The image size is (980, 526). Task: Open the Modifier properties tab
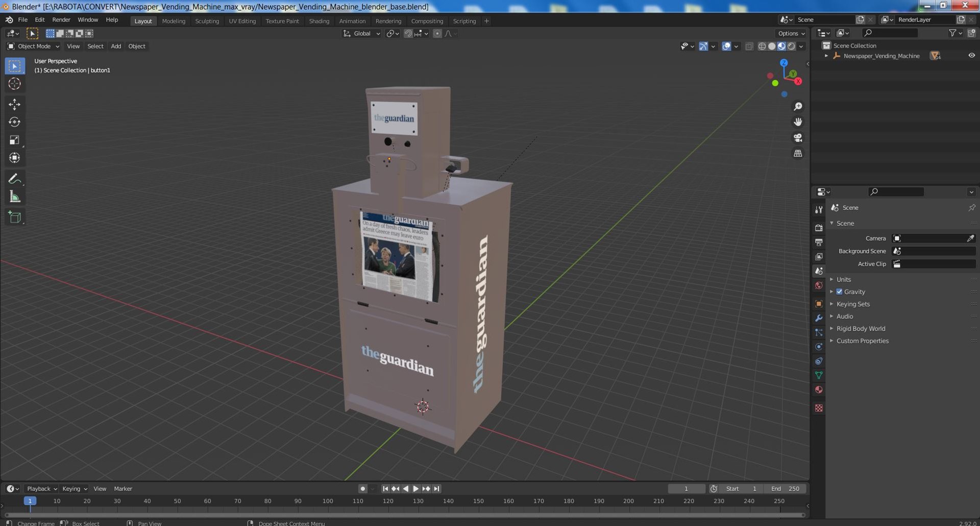point(819,318)
